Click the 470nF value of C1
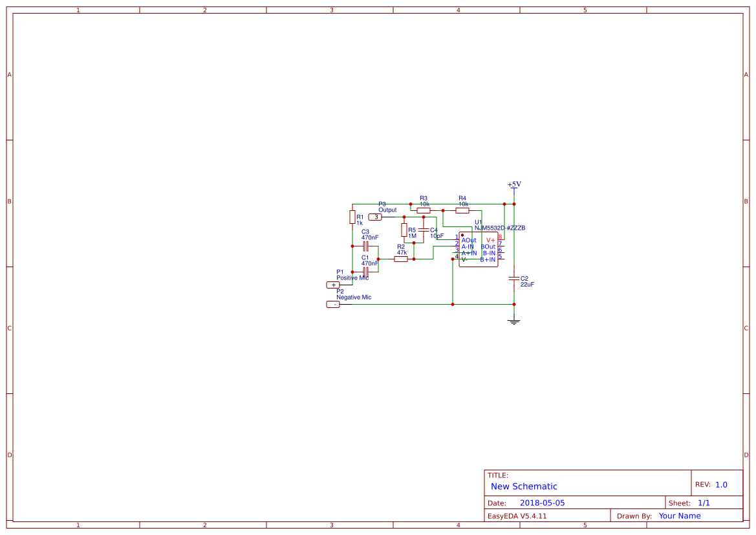756x535 pixels. 370,263
